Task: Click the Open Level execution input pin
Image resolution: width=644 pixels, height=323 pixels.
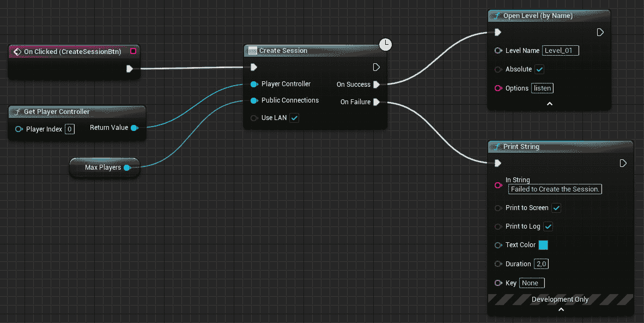Action: point(498,32)
